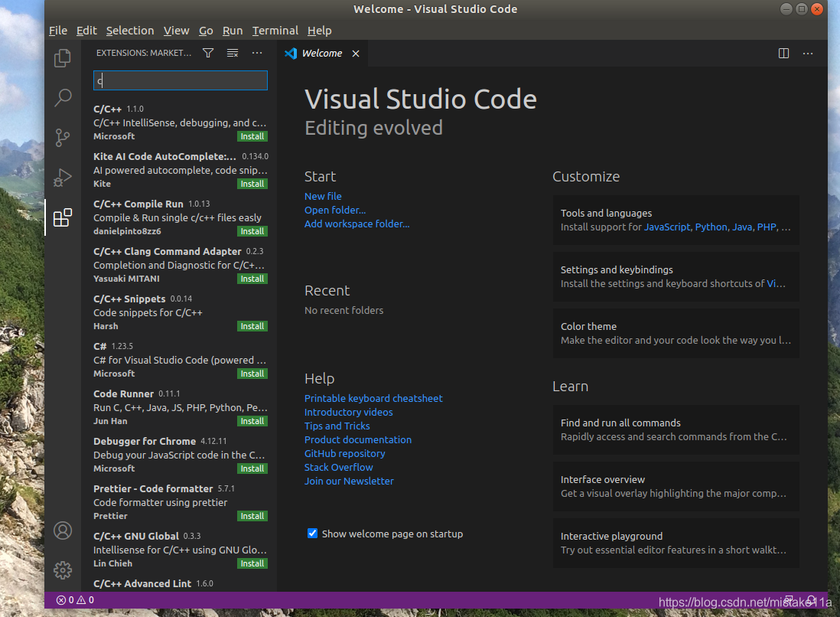The image size is (840, 617).
Task: Open the Edit menu
Action: pos(86,31)
